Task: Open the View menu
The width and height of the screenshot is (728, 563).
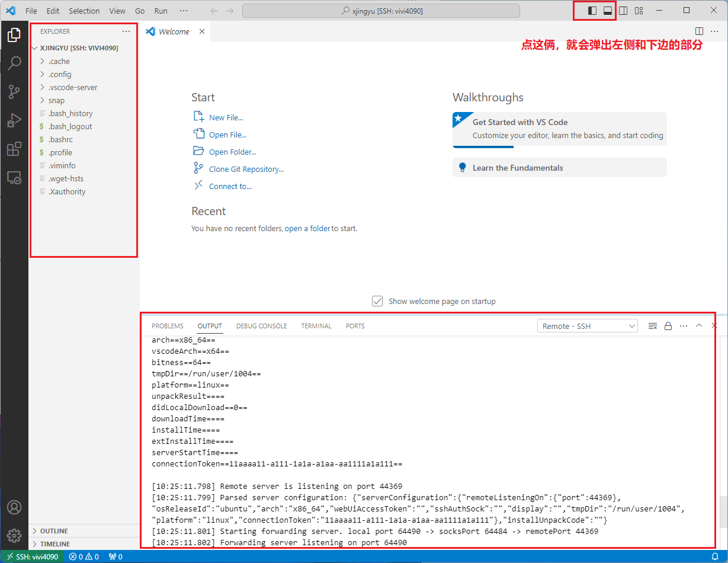Action: click(117, 11)
